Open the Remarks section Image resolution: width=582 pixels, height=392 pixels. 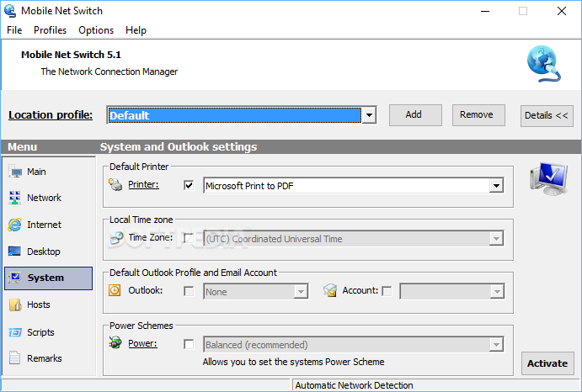48,358
